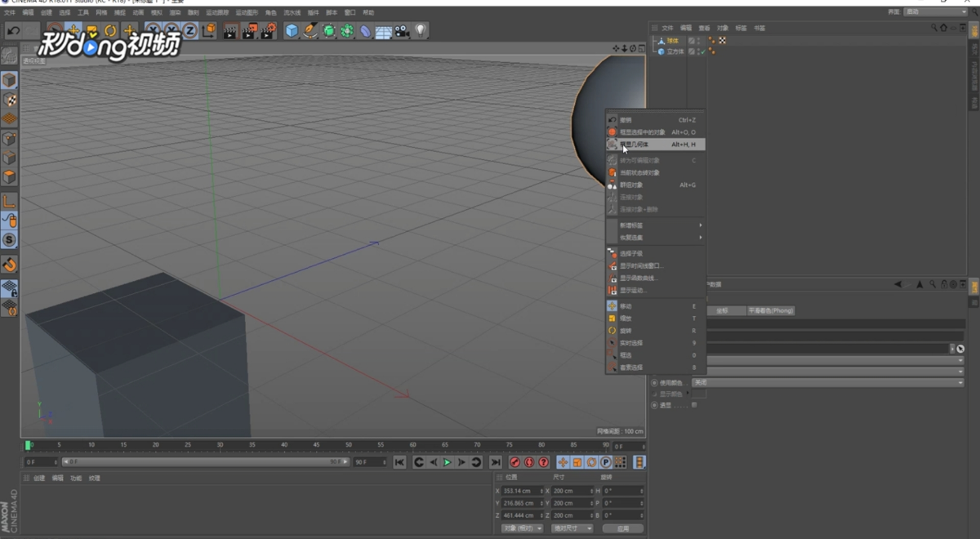Toggle auto keying red circle
The width and height of the screenshot is (980, 539).
coord(529,462)
